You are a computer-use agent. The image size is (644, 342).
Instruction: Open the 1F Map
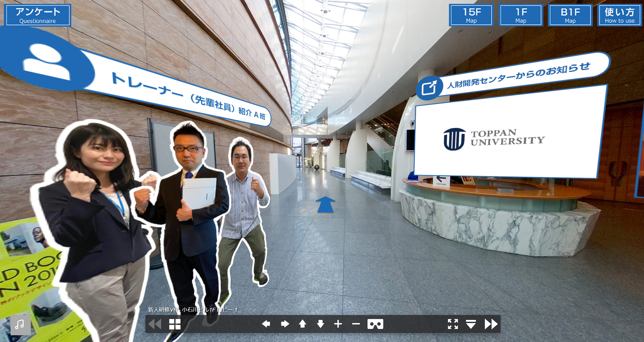point(521,15)
